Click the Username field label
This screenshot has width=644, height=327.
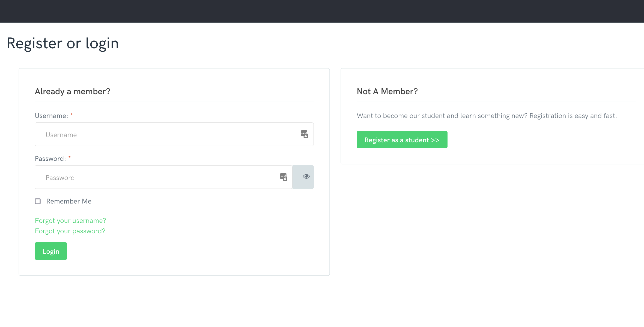(51, 116)
